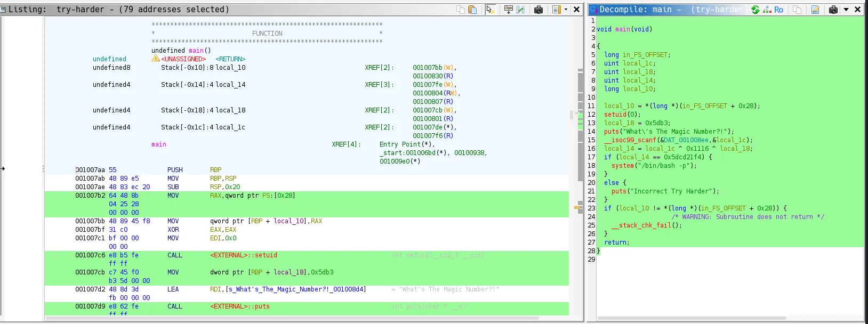Click the Cf icon in Decompile title
This screenshot has width=868, height=324.
[x=593, y=10]
